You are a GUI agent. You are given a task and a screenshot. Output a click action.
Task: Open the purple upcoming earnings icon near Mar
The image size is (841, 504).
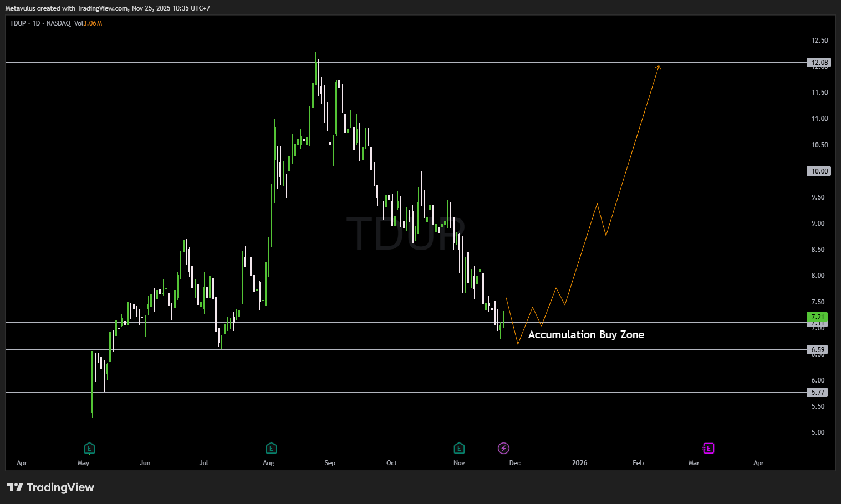coord(708,448)
